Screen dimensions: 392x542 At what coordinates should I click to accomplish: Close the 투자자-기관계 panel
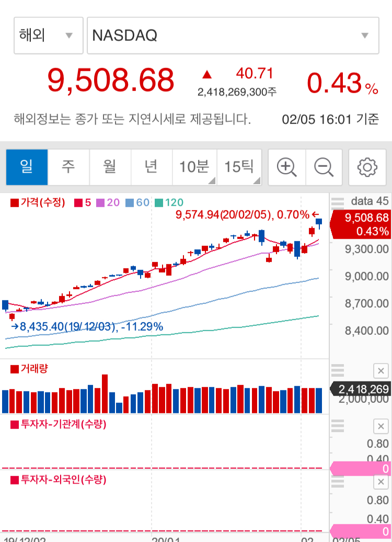381,426
